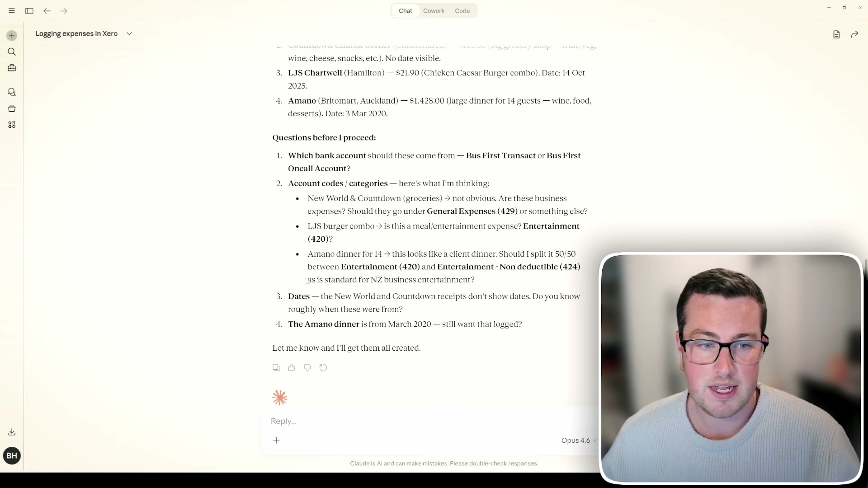This screenshot has height=488, width=868.
Task: Add an attachment with plus button
Action: pos(277,440)
